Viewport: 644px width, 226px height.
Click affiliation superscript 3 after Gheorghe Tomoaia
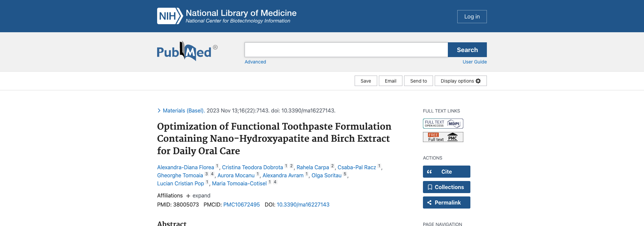[x=207, y=174]
